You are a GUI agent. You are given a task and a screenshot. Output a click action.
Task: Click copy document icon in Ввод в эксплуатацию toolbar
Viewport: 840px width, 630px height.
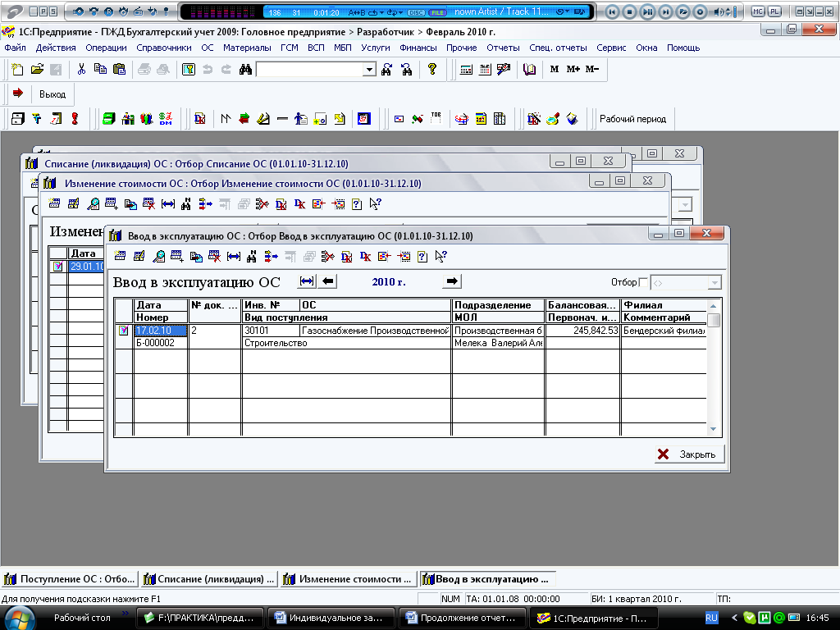(196, 257)
